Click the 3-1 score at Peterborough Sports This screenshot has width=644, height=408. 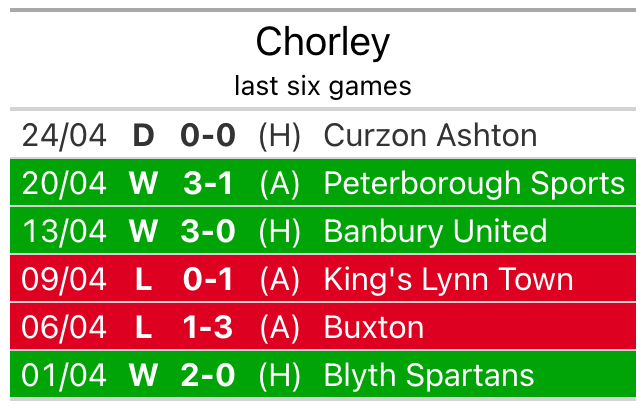point(208,183)
